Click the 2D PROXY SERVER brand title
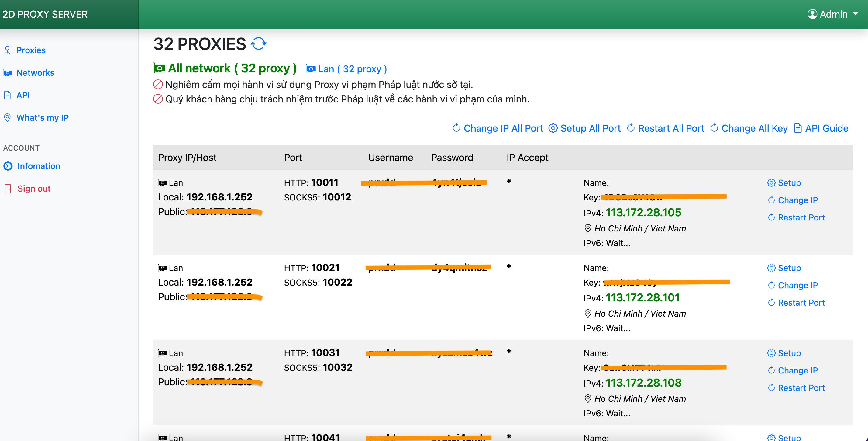This screenshot has height=441, width=868. [45, 14]
